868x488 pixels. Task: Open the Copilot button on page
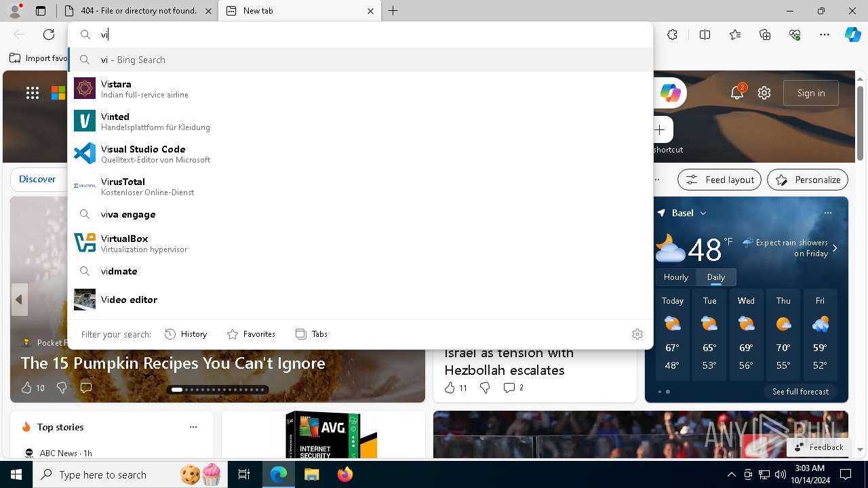click(x=670, y=93)
